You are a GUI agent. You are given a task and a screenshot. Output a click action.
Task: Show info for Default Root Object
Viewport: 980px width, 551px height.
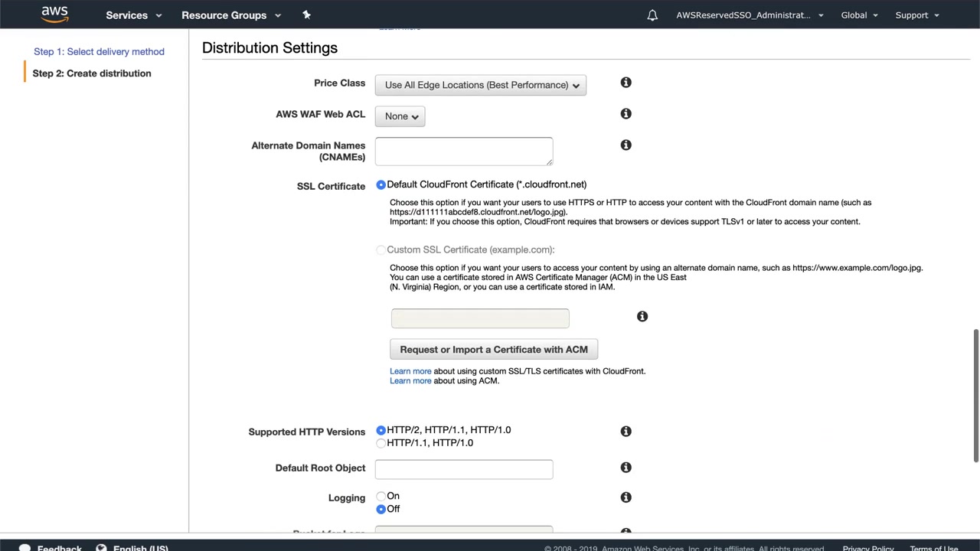(626, 468)
